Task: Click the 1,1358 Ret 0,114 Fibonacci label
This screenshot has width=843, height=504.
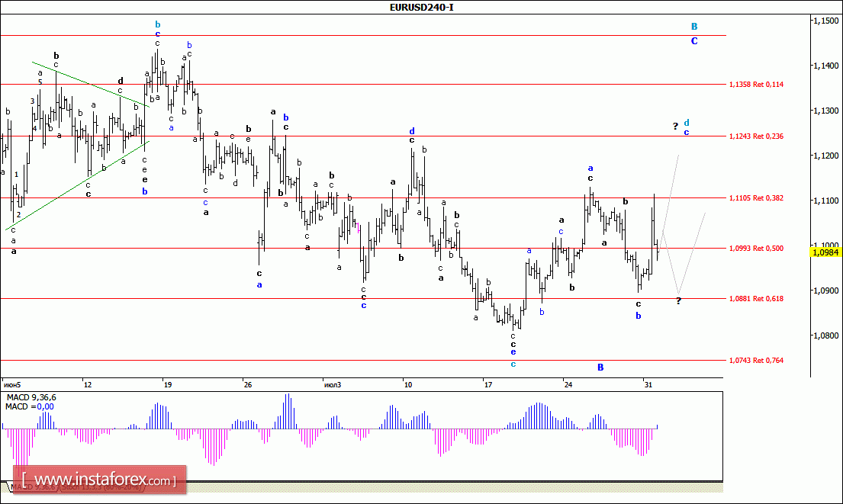Action: [756, 84]
